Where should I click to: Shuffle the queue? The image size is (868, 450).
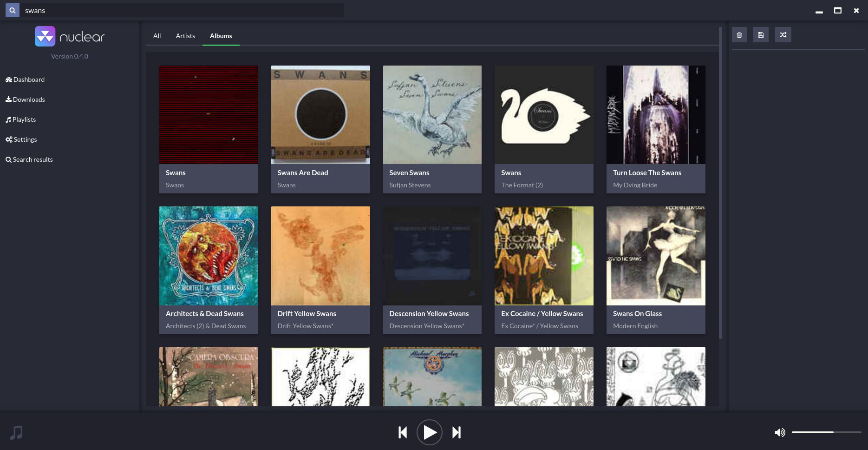click(783, 35)
